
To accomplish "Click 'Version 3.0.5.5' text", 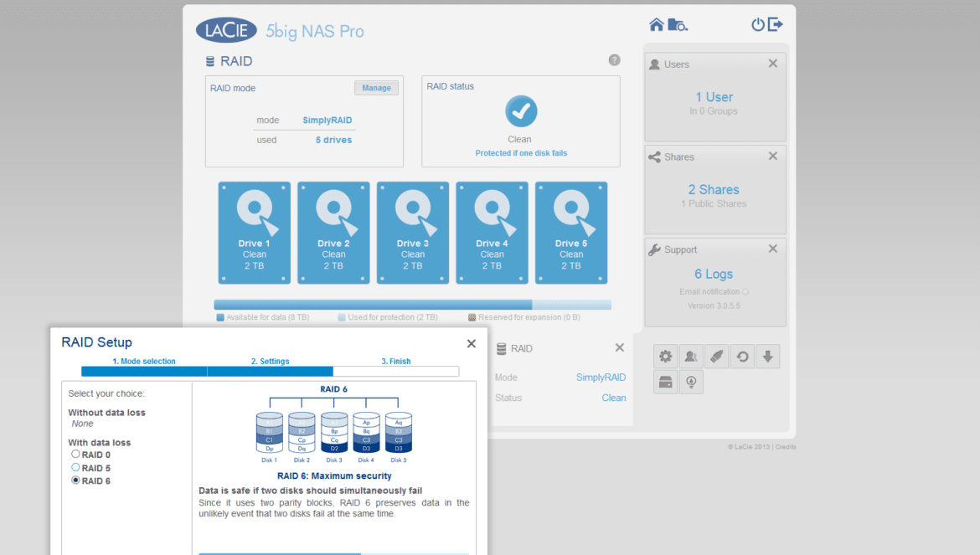I will [714, 306].
